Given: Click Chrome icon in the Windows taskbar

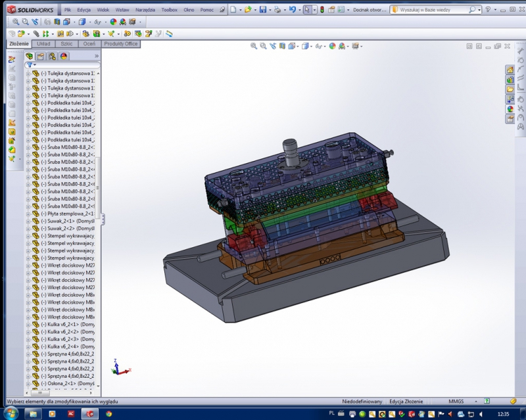Looking at the screenshot, I should [108, 413].
